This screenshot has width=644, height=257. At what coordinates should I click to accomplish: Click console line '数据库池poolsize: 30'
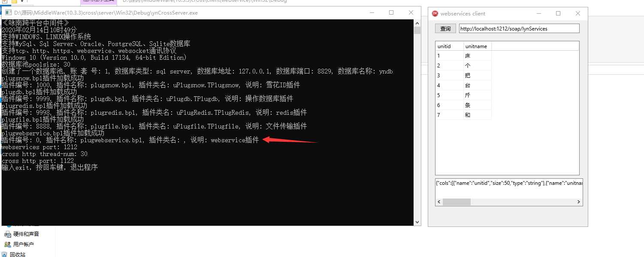[x=36, y=64]
